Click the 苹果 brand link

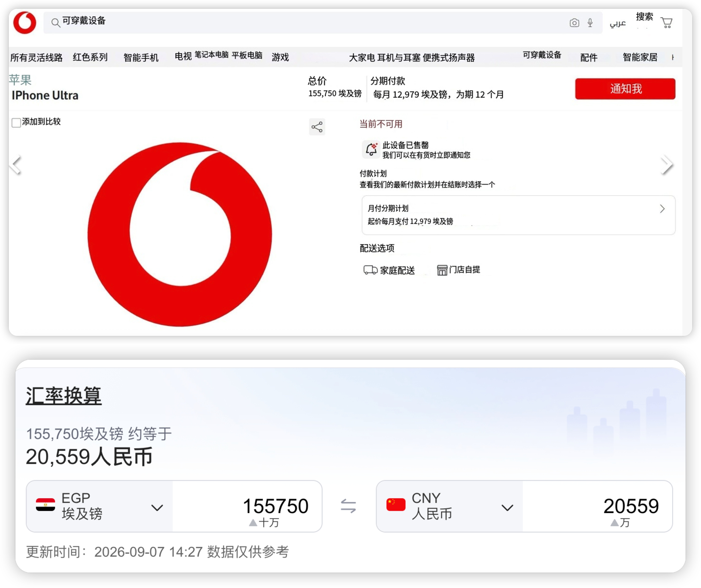[20, 80]
